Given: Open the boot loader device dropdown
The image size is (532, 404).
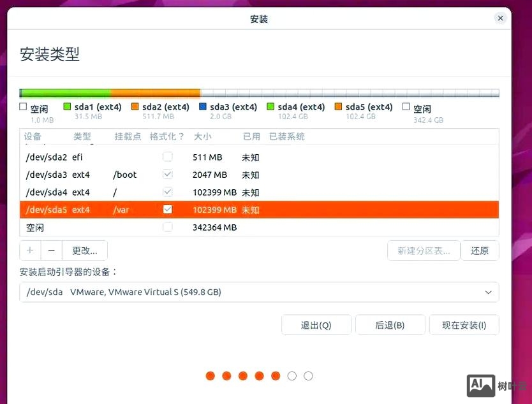Looking at the screenshot, I should [489, 292].
